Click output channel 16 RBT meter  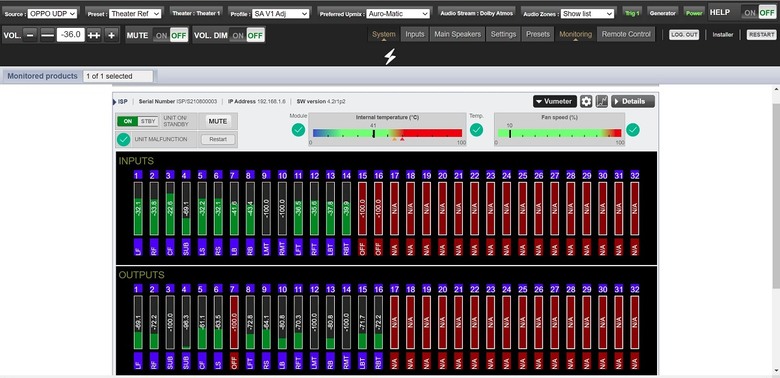pos(378,322)
